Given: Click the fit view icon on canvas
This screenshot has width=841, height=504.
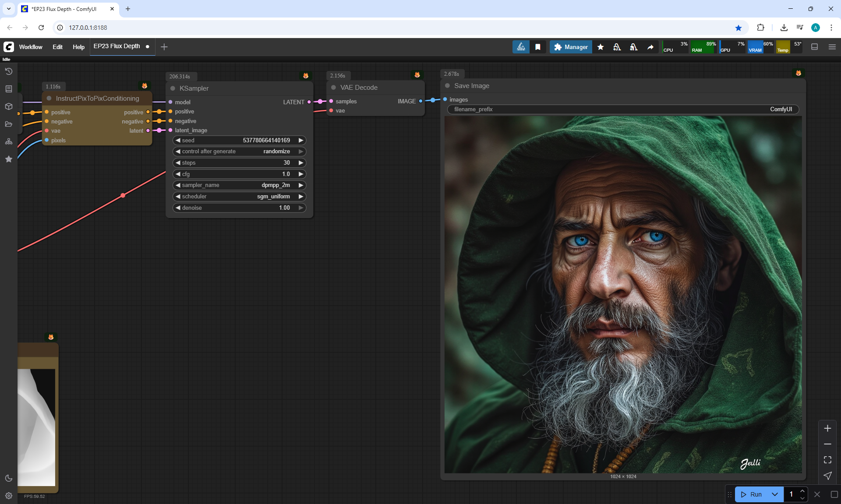Looking at the screenshot, I should point(827,460).
